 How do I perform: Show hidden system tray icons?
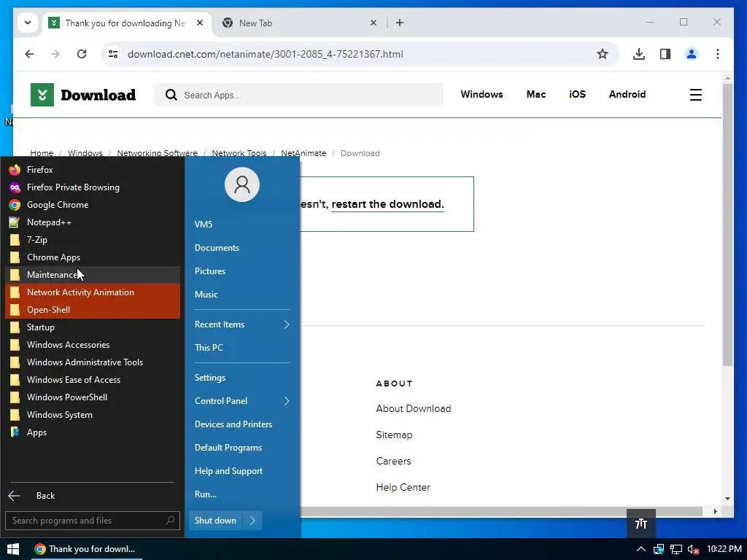pyautogui.click(x=641, y=549)
